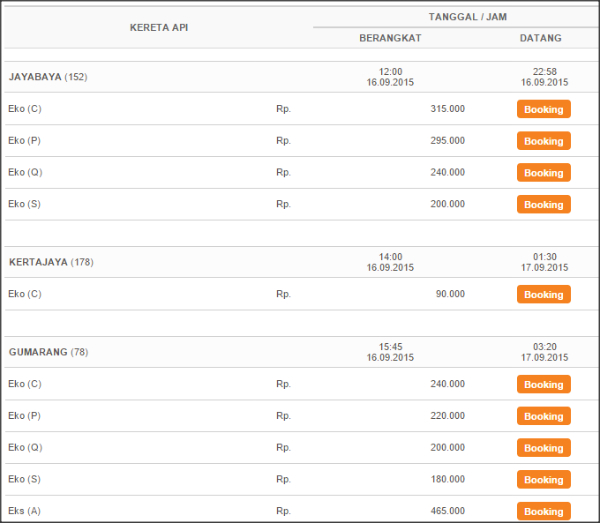
Task: Book Jayabaya Eko (Q) for 240.000
Action: pos(543,173)
